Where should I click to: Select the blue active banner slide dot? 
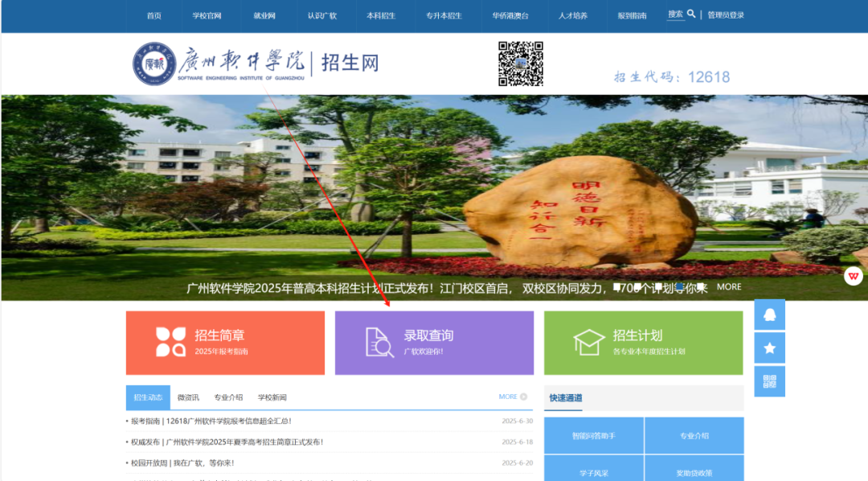coord(679,286)
